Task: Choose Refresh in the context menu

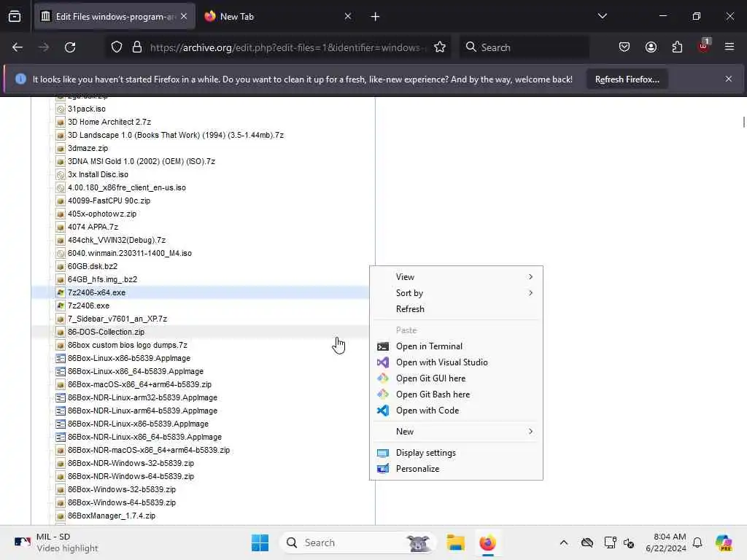Action: 456,309
